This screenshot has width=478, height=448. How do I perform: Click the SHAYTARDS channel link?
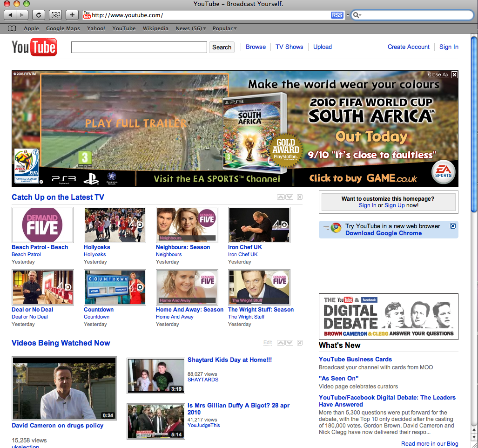click(203, 380)
